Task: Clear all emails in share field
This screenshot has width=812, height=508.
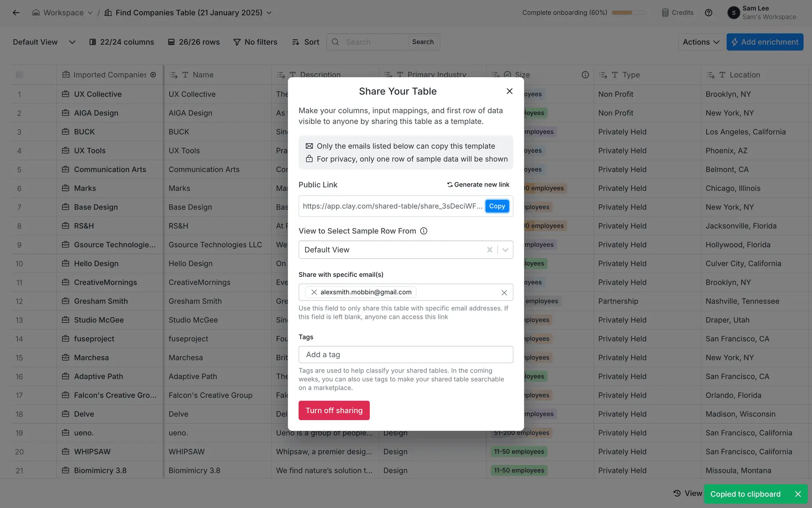Action: point(504,293)
